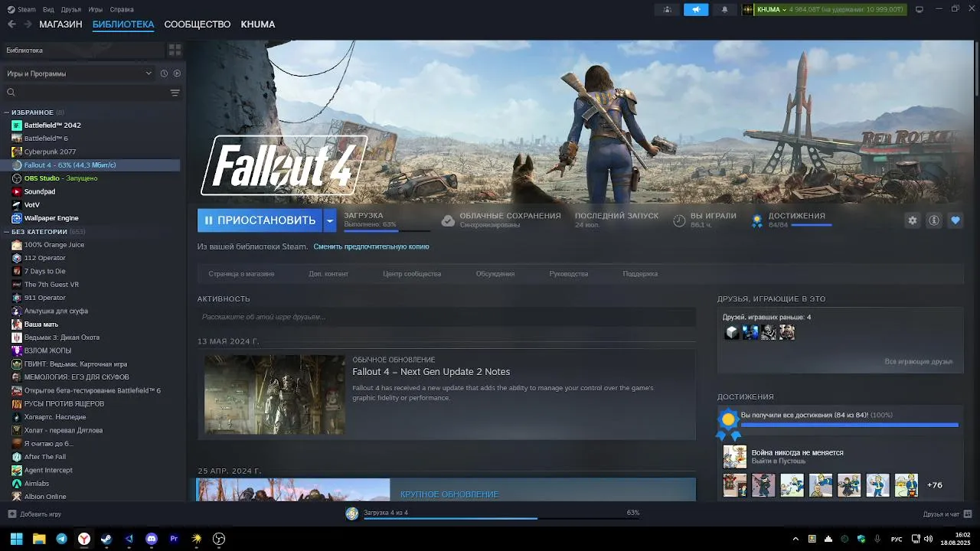Image resolution: width=980 pixels, height=551 pixels.
Task: Open Games and Programs filter dropdown
Action: tap(79, 73)
